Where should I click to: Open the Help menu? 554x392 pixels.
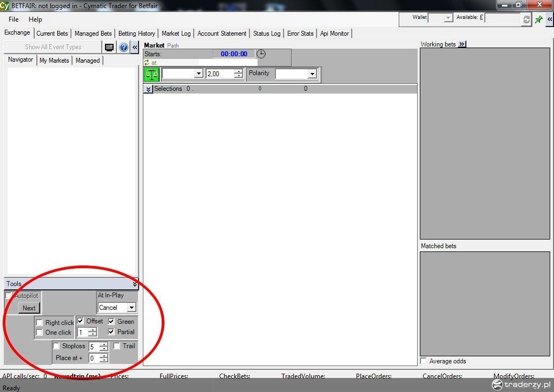35,19
